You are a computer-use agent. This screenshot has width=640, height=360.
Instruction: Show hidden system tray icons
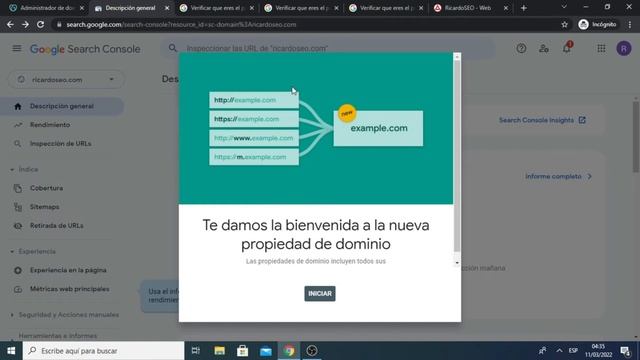[559, 351]
